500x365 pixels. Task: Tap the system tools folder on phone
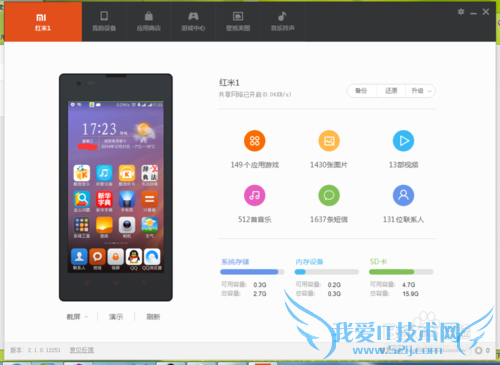pos(82,225)
